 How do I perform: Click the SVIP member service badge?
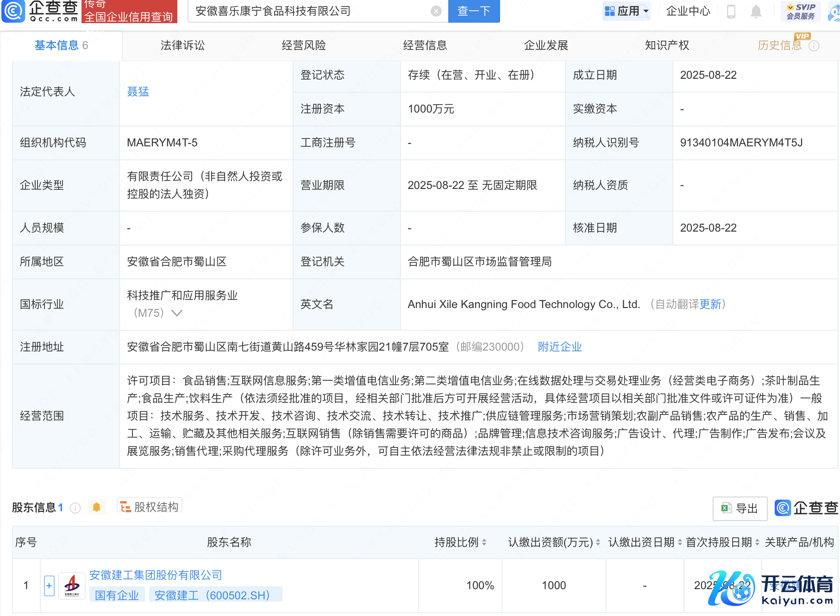(x=801, y=11)
